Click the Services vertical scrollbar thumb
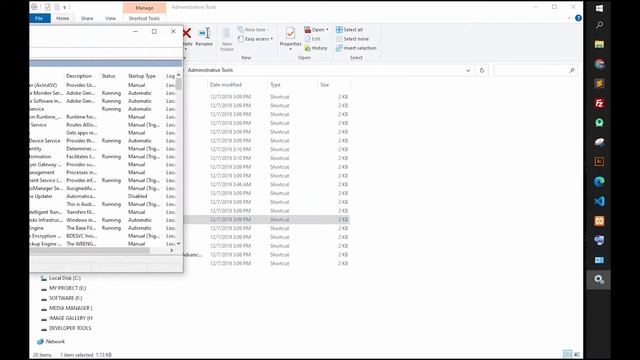The width and height of the screenshot is (640, 360). 179,84
